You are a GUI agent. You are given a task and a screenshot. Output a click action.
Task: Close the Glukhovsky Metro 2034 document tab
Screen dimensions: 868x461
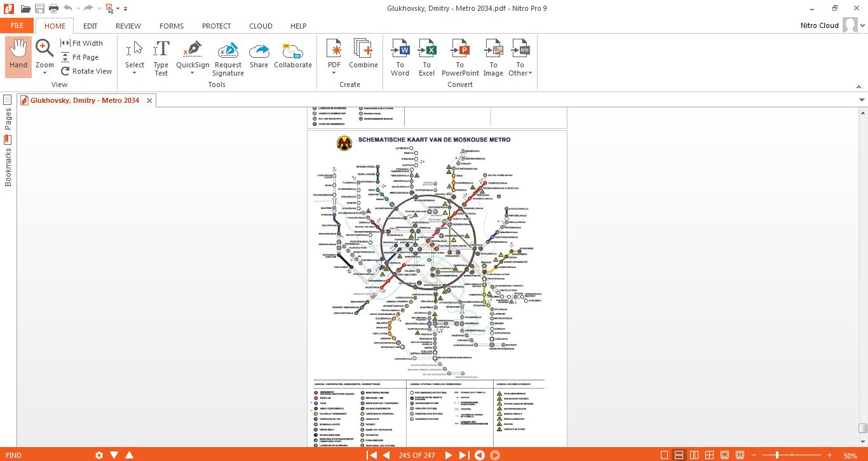pos(149,100)
